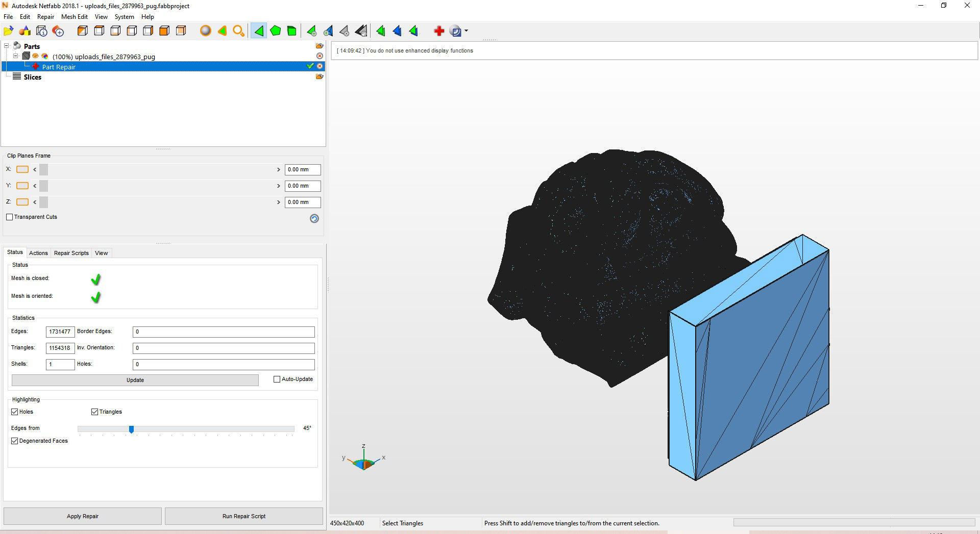Image resolution: width=980 pixels, height=534 pixels.
Task: Collapse the Parts tree node
Action: click(7, 46)
